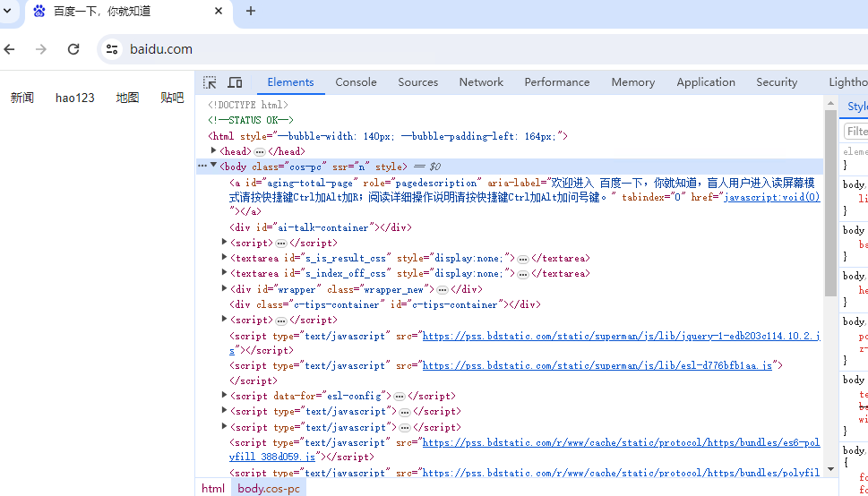The image size is (868, 496).
Task: Click the Styles filter input box
Action: click(855, 132)
